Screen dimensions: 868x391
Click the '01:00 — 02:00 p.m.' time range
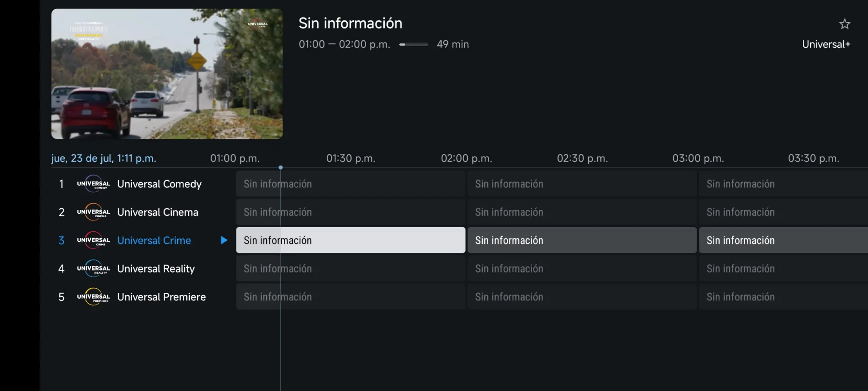tap(344, 44)
